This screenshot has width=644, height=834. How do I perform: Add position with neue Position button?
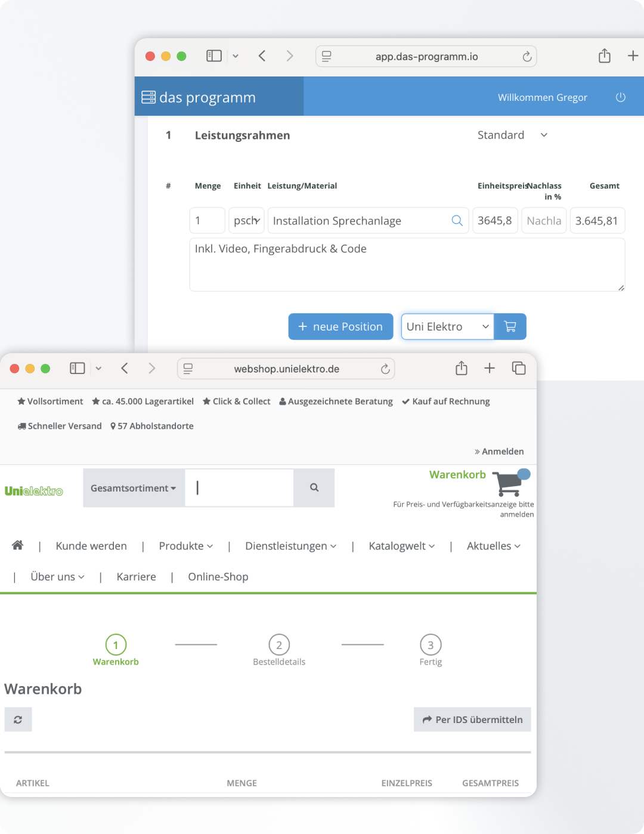click(340, 327)
